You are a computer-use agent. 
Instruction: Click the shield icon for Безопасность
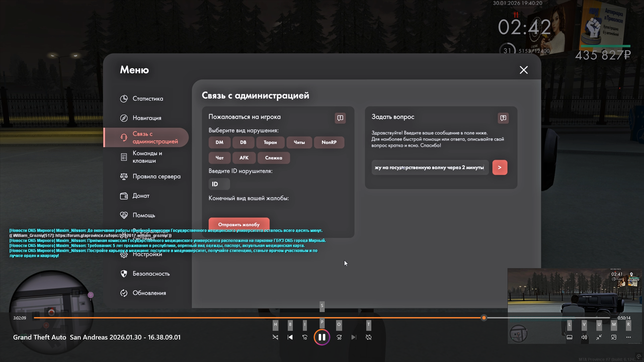coord(124,274)
